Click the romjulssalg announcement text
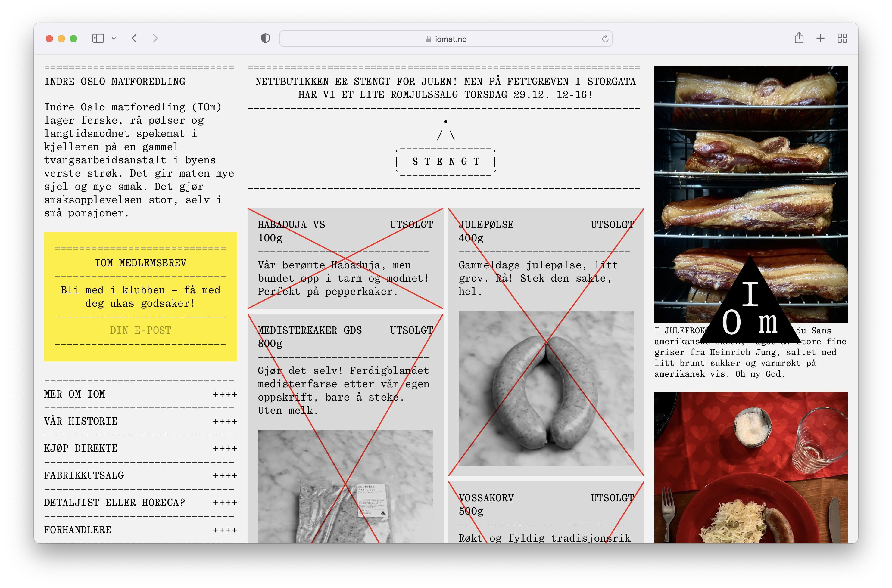The image size is (892, 588). click(x=445, y=88)
